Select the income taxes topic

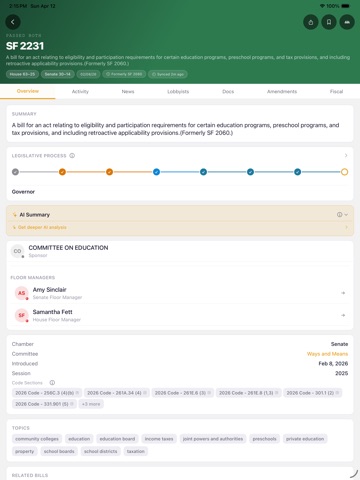(159, 439)
